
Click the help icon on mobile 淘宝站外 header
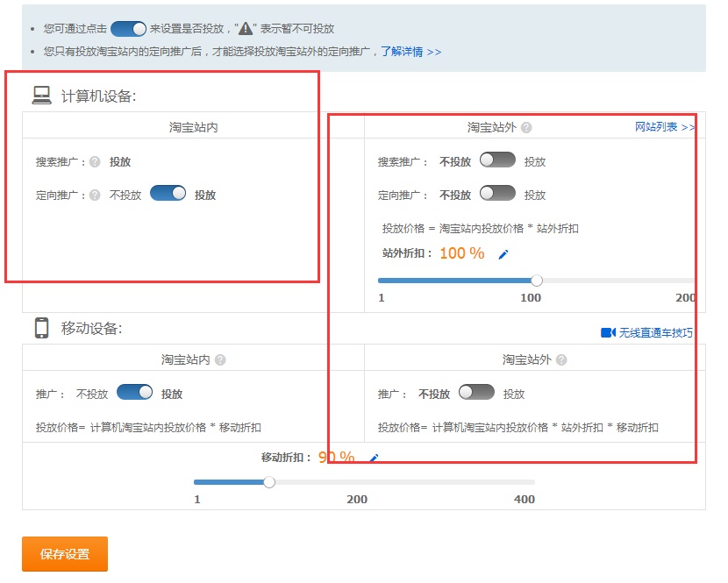[x=563, y=359]
